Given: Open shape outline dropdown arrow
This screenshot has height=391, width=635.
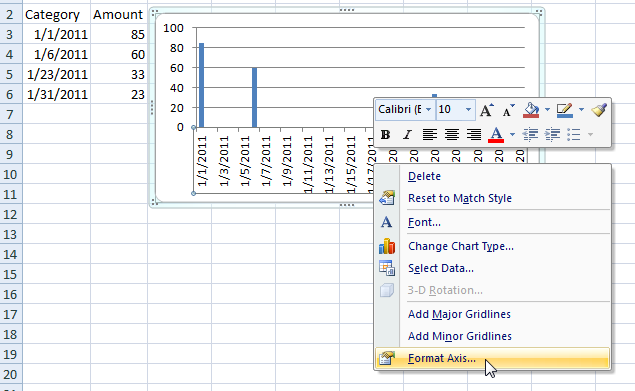Looking at the screenshot, I should point(581,109).
